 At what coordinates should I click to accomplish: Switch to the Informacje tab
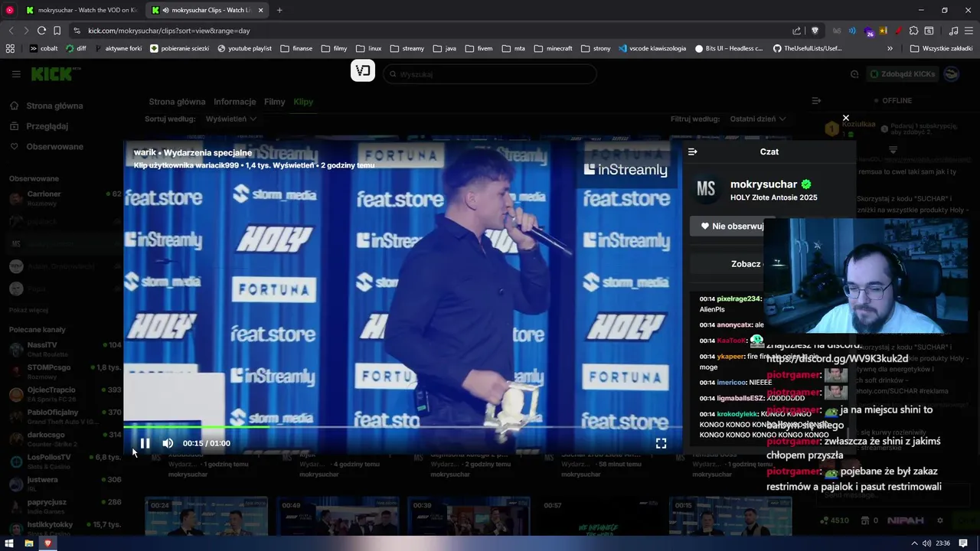(x=234, y=102)
